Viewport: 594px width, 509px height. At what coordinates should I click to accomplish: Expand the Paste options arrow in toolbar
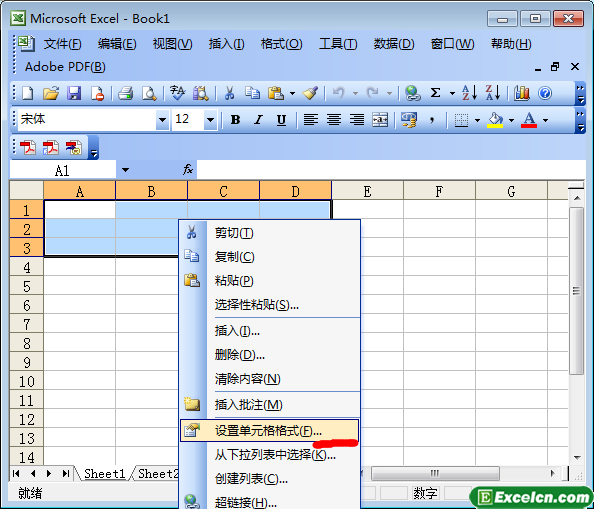pos(292,93)
